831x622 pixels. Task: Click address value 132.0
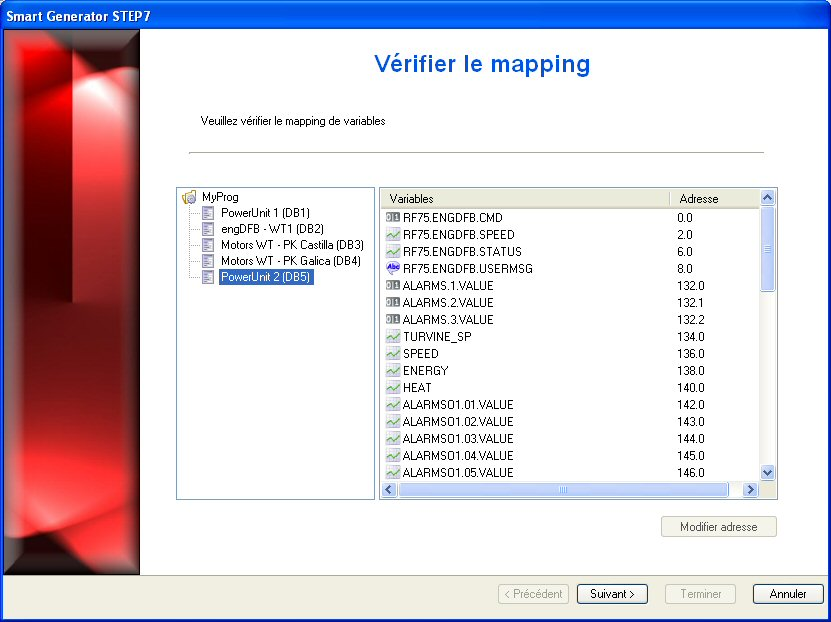click(x=691, y=286)
